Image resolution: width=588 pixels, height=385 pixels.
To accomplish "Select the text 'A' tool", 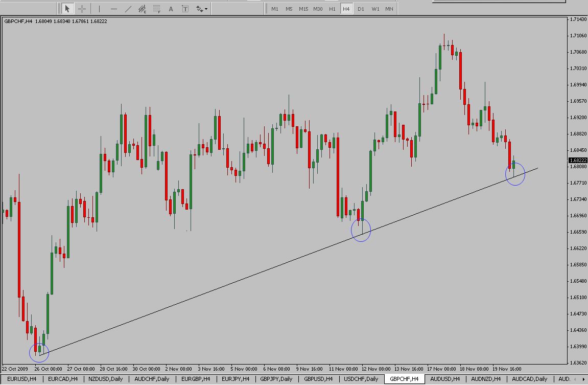I will point(171,9).
